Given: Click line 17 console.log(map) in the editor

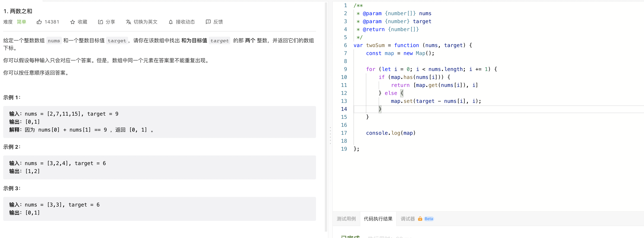Looking at the screenshot, I should tap(390, 133).
